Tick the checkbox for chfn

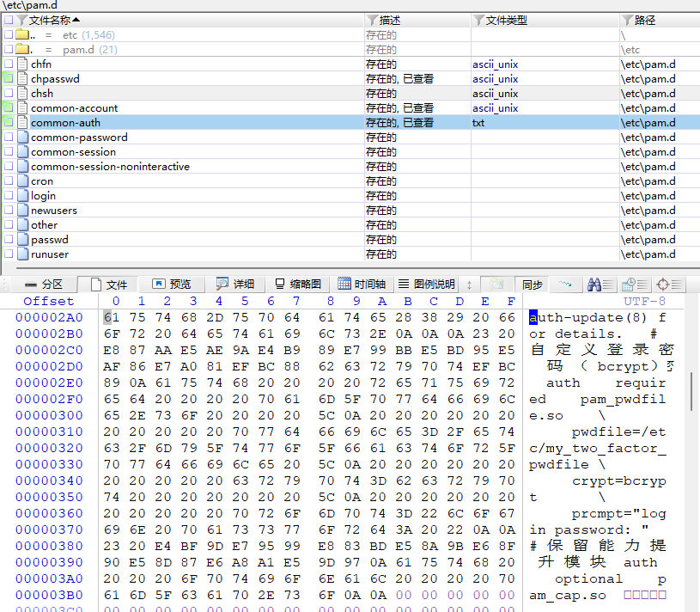click(9, 64)
